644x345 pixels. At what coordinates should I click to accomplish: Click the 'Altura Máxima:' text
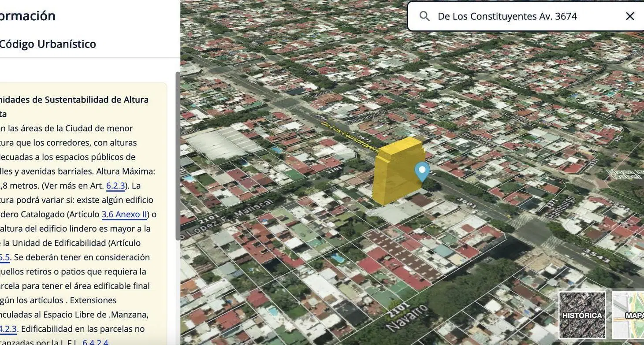[126, 171]
